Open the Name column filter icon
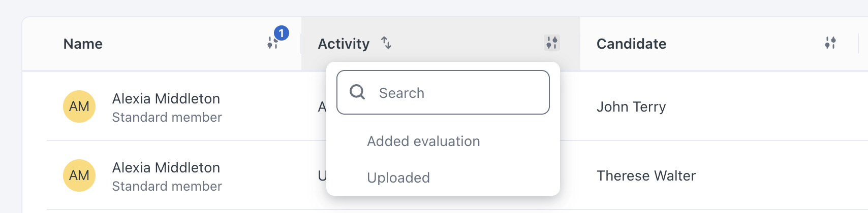The height and width of the screenshot is (213, 868). point(273,43)
